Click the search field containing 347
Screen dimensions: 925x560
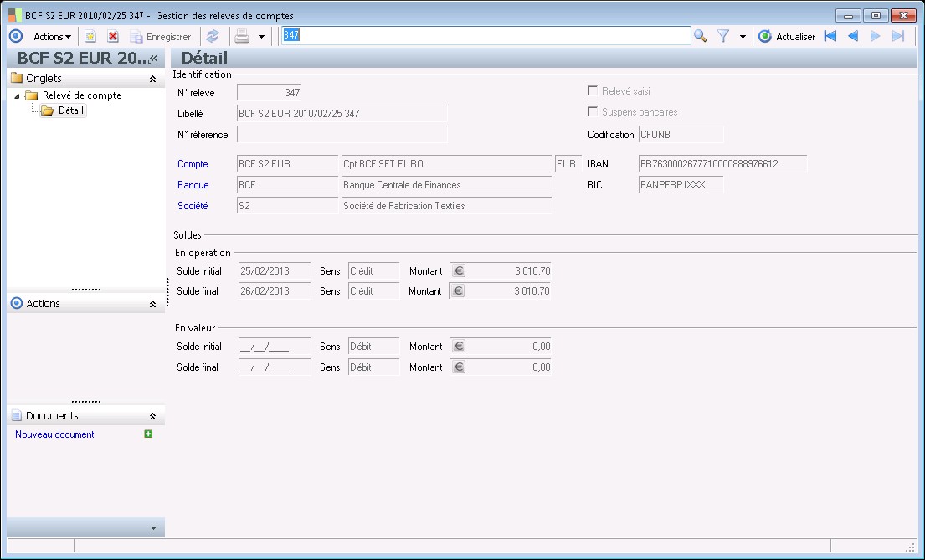tap(486, 35)
